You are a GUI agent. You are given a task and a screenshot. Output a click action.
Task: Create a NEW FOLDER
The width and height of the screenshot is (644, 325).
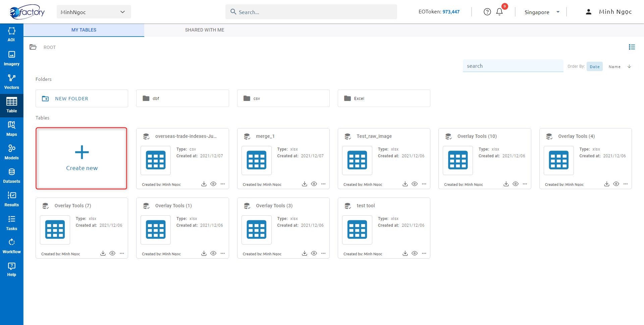pos(82,98)
